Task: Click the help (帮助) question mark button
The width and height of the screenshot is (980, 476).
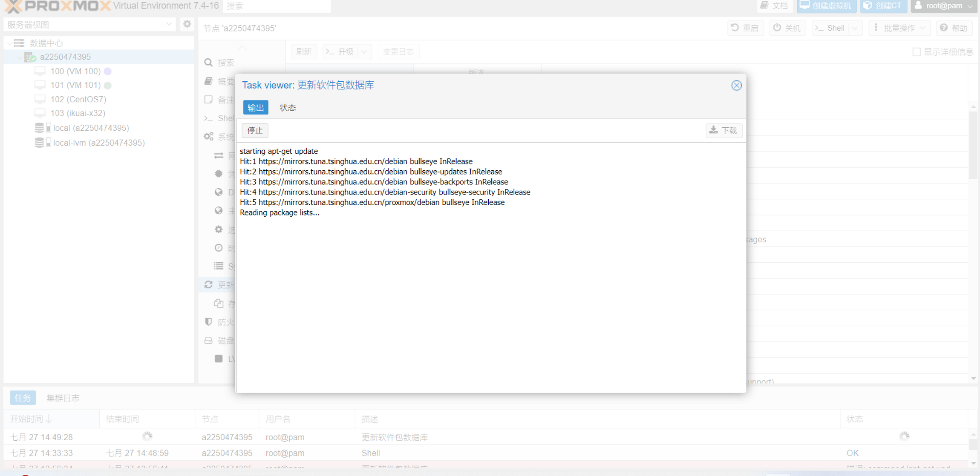Action: point(954,28)
